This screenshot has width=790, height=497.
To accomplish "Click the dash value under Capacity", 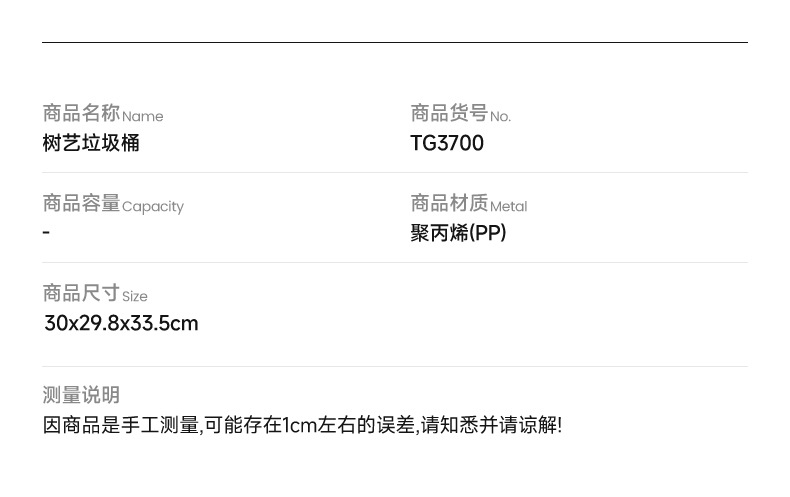I will click(x=46, y=232).
